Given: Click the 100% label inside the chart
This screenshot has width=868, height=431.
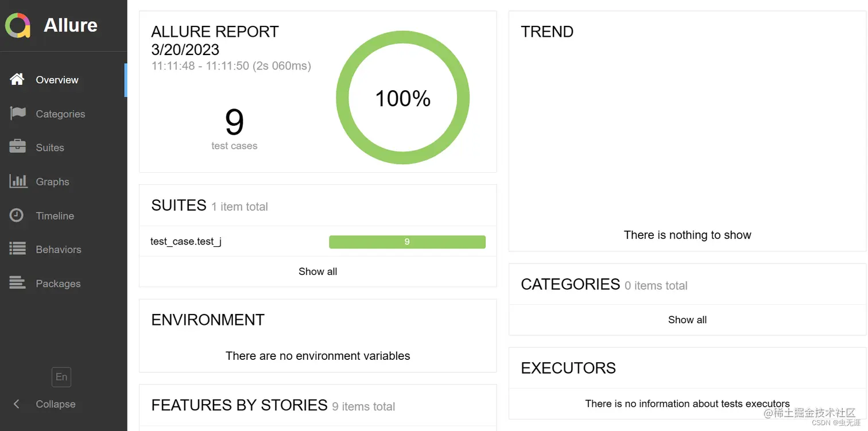Looking at the screenshot, I should tap(402, 99).
